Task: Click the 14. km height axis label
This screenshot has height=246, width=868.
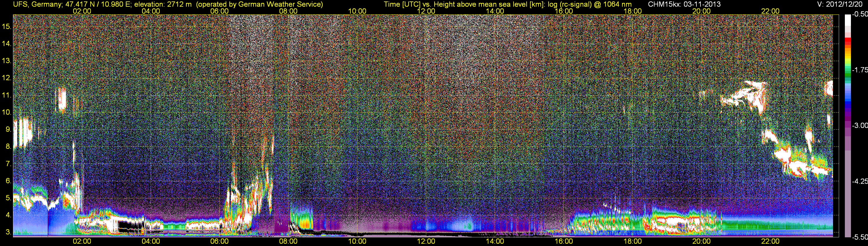Action: (7, 43)
